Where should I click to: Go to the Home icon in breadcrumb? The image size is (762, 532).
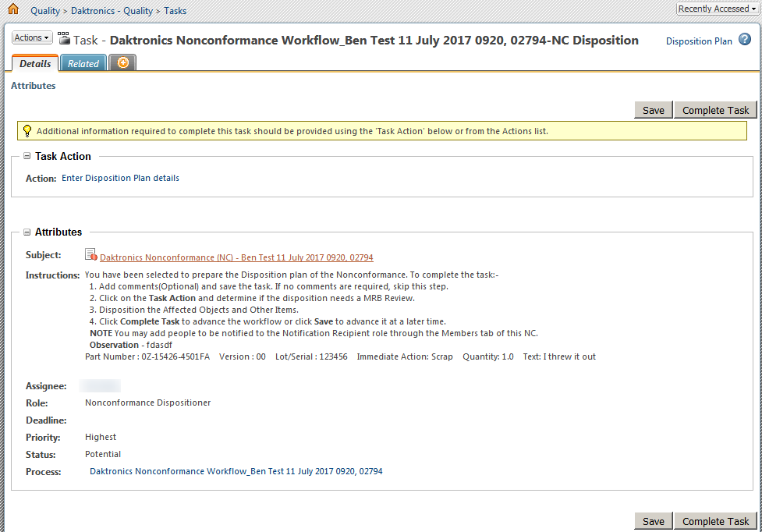pos(13,9)
